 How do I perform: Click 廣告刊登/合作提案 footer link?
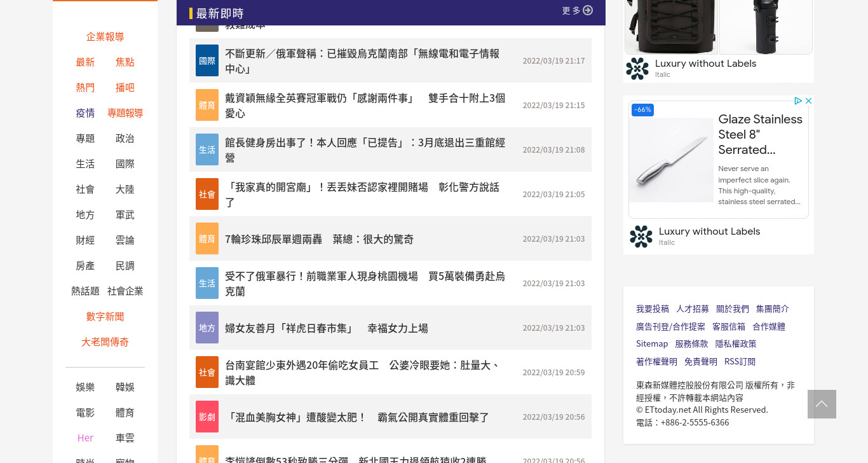tap(670, 327)
